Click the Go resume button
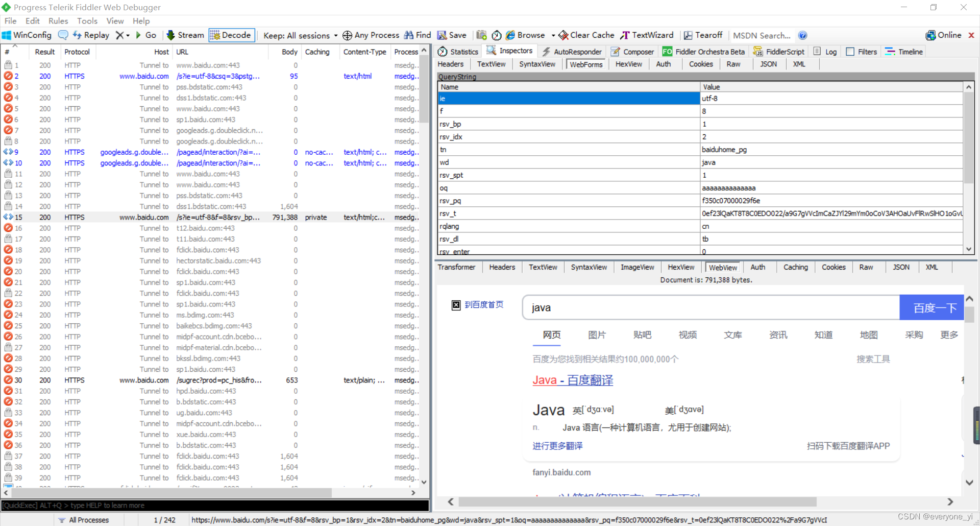The width and height of the screenshot is (980, 526). pyautogui.click(x=146, y=35)
